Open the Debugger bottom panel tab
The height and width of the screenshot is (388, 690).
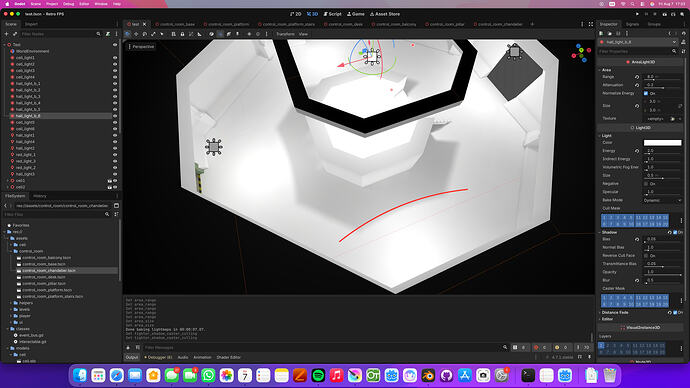coord(158,357)
